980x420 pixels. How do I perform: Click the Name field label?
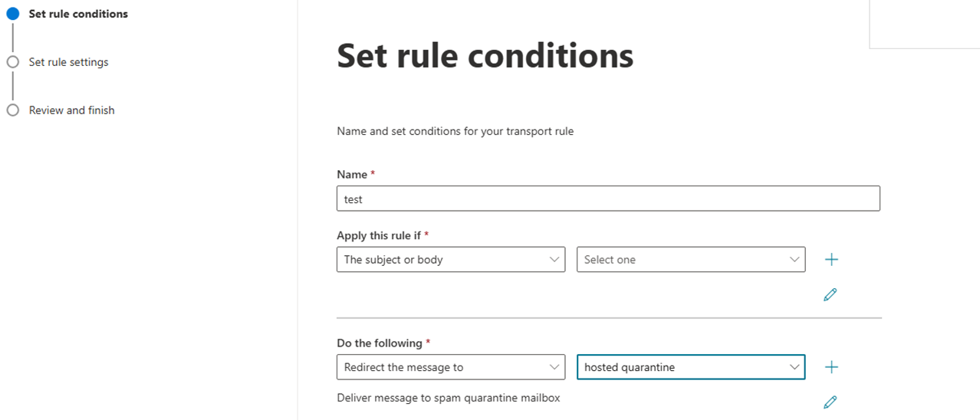click(352, 175)
